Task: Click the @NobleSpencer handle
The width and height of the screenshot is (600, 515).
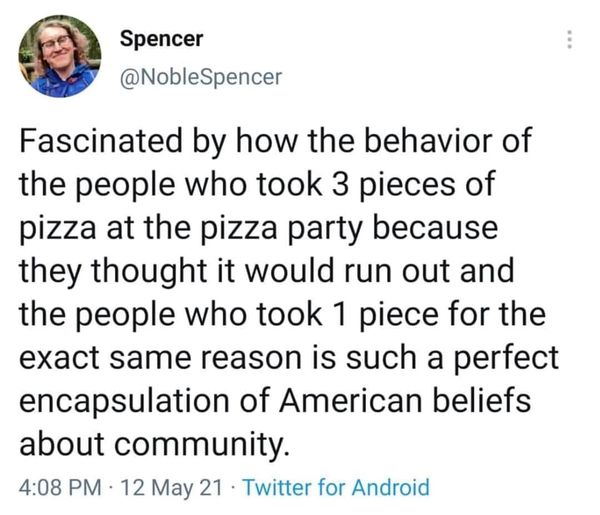Action: [x=200, y=76]
